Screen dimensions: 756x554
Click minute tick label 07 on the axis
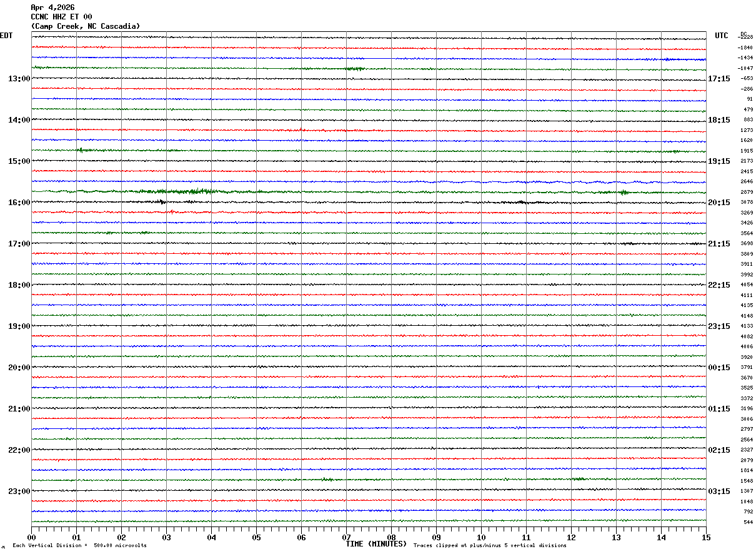tap(346, 537)
